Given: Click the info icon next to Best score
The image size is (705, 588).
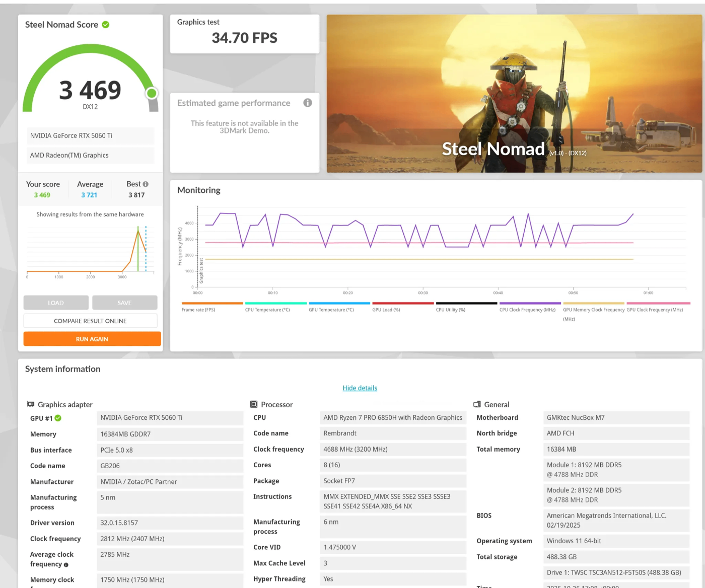Looking at the screenshot, I should coord(146,184).
